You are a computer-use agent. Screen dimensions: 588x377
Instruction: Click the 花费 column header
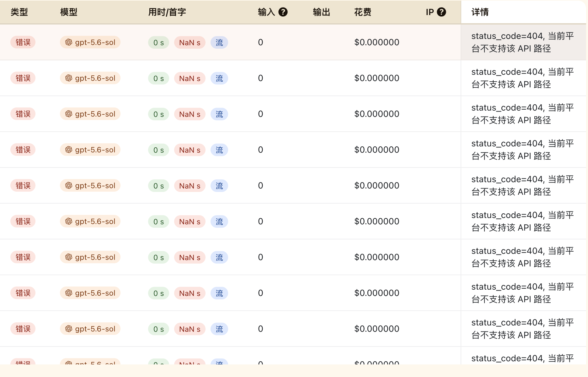363,12
